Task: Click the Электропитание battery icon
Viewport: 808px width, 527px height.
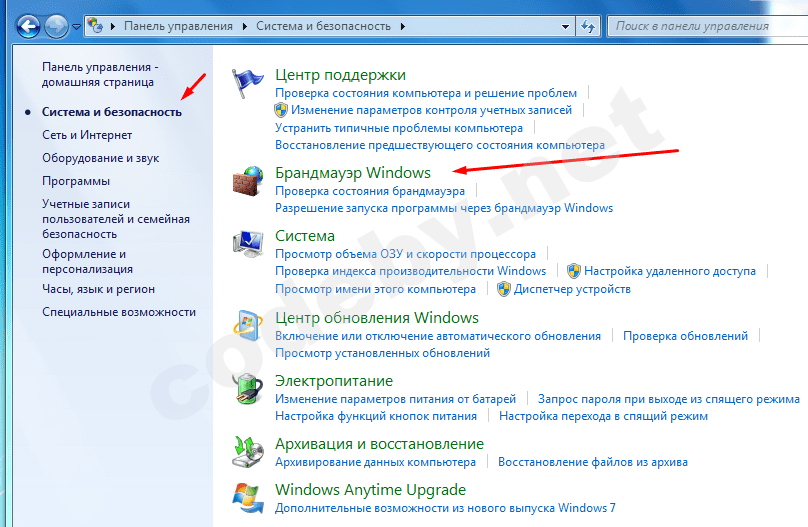Action: (x=247, y=389)
